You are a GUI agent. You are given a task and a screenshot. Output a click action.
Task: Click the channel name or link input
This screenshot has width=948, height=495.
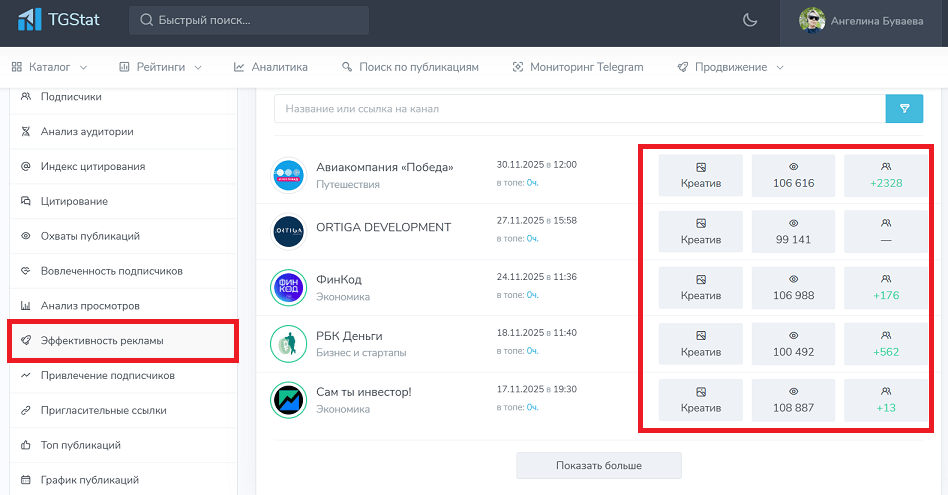[x=579, y=109]
